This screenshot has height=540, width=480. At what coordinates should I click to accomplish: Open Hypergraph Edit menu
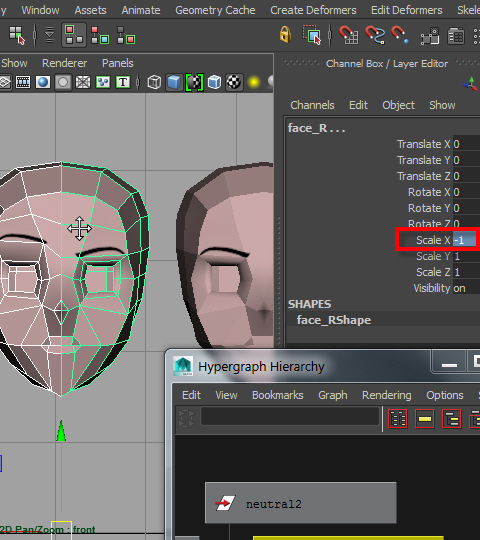(x=191, y=395)
